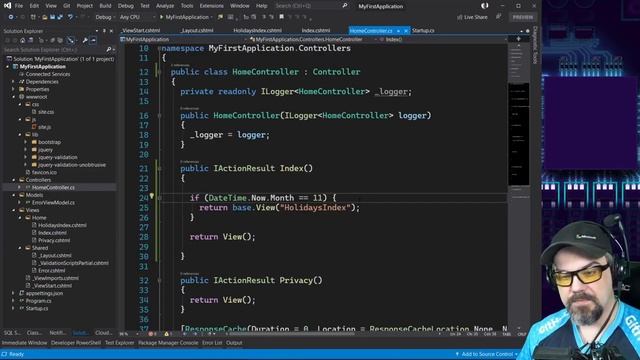Open the Developer PowerShell tab

click(76, 343)
